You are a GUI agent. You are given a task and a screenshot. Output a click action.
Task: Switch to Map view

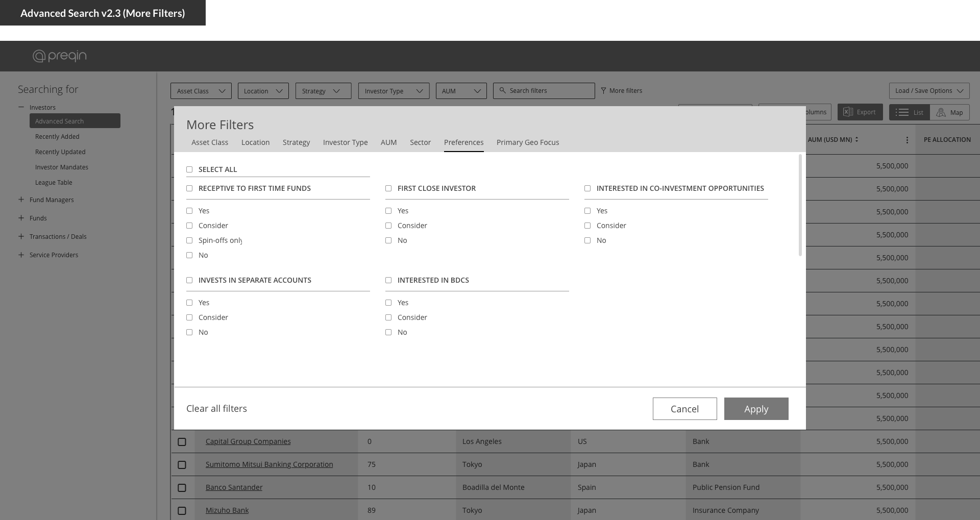[x=950, y=112]
